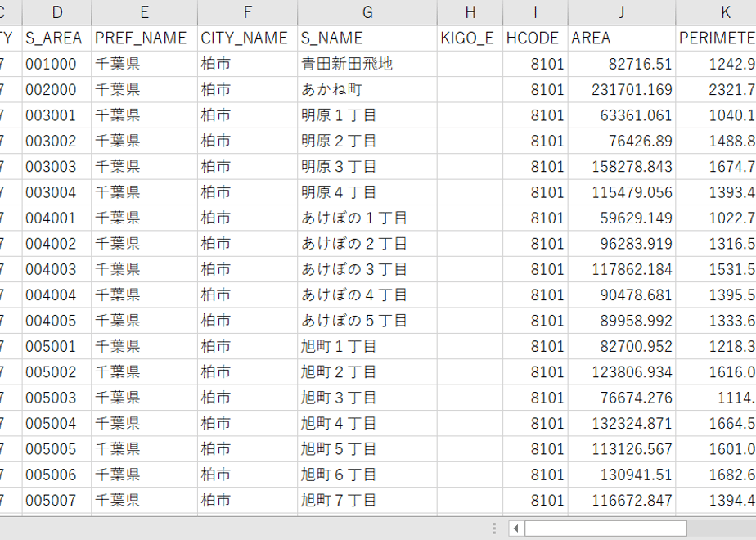Click the S_AREA cell 004001
The image size is (756, 540).
[x=57, y=218]
